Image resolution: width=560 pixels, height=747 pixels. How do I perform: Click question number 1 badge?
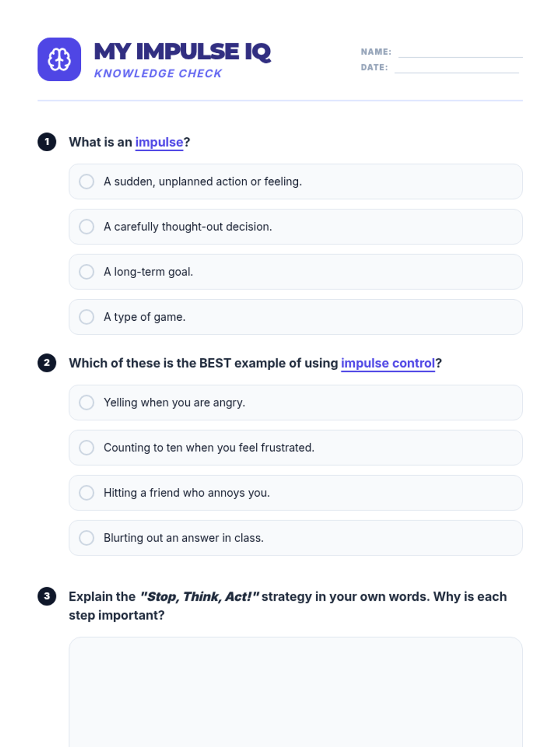pyautogui.click(x=47, y=142)
